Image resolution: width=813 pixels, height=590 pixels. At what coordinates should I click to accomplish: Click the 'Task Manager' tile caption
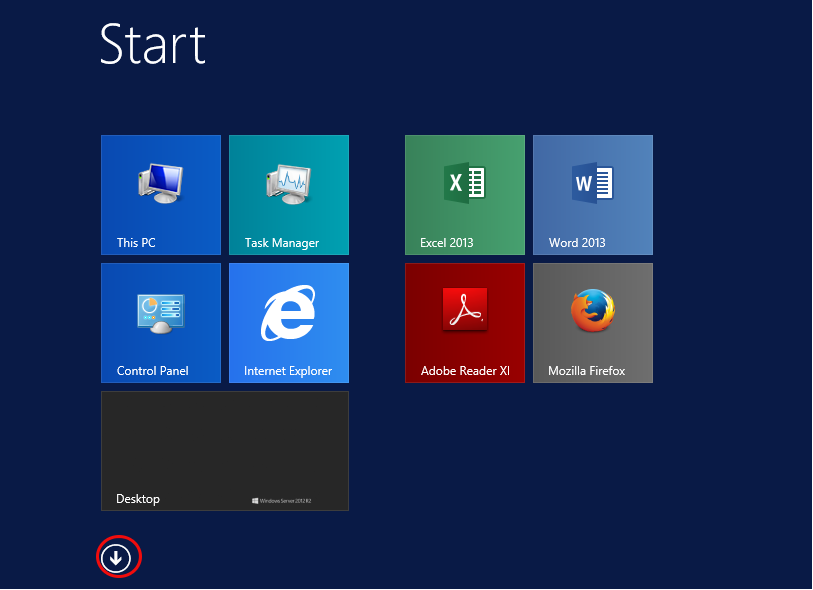282,243
